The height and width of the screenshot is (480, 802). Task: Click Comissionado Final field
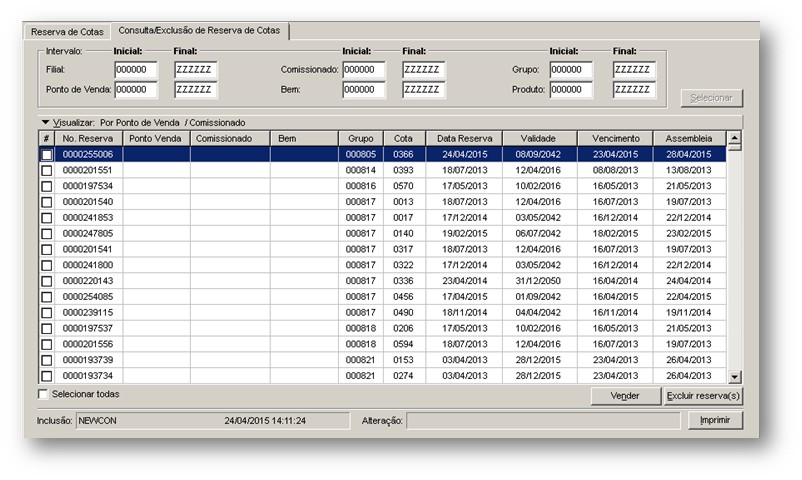tap(424, 70)
